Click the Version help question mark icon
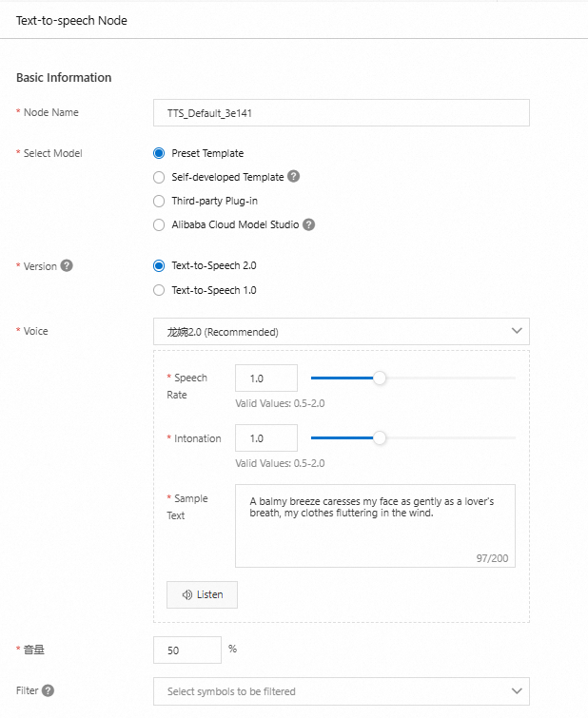The width and height of the screenshot is (588, 718). pyautogui.click(x=67, y=265)
